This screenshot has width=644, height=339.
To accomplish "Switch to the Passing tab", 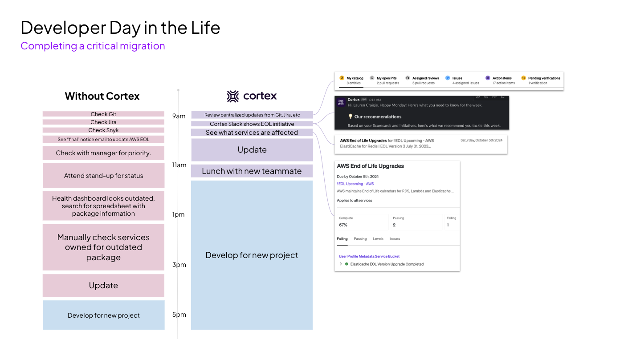I will pyautogui.click(x=360, y=239).
